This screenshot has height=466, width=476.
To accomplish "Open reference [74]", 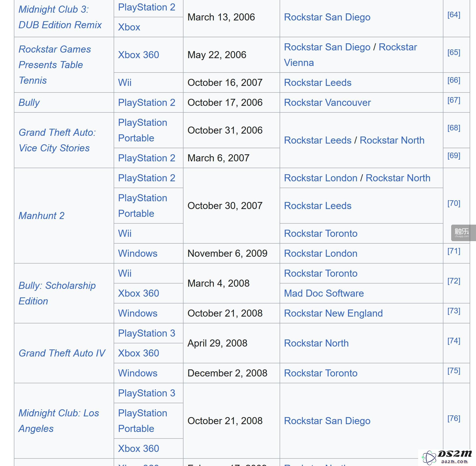I will pyautogui.click(x=454, y=341).
